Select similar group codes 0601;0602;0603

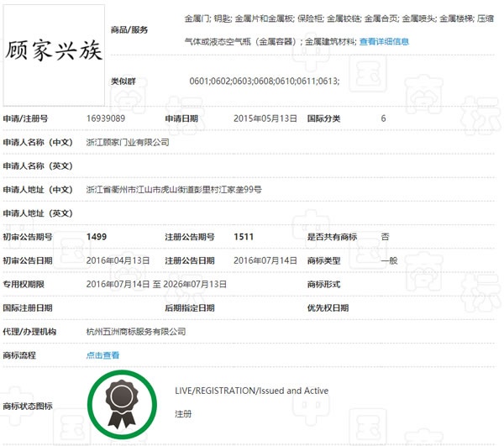point(265,81)
